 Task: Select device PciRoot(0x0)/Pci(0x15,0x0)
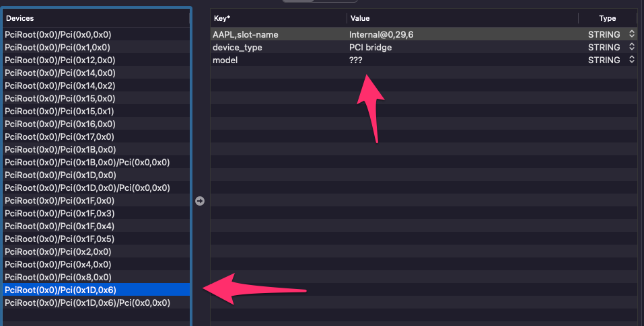[x=96, y=98]
